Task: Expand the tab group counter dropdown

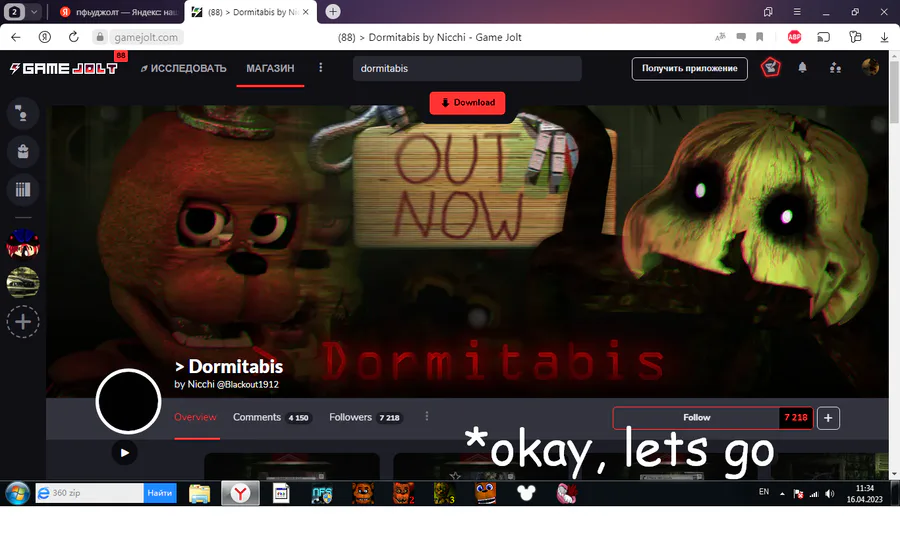Action: (34, 11)
